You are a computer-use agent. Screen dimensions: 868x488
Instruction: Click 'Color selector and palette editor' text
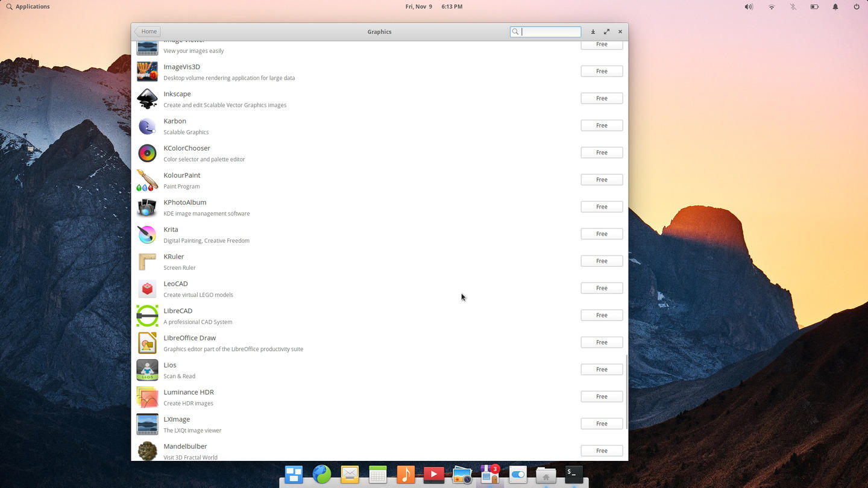204,159
